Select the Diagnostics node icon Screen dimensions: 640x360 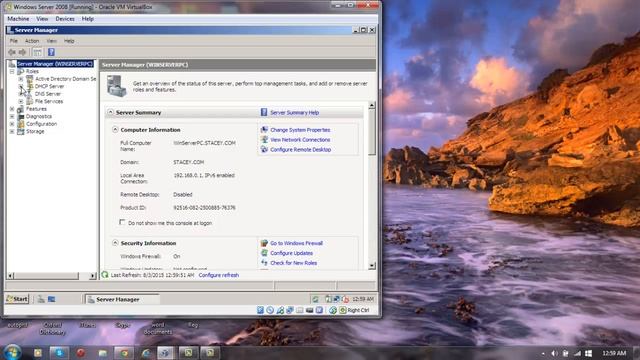point(21,116)
